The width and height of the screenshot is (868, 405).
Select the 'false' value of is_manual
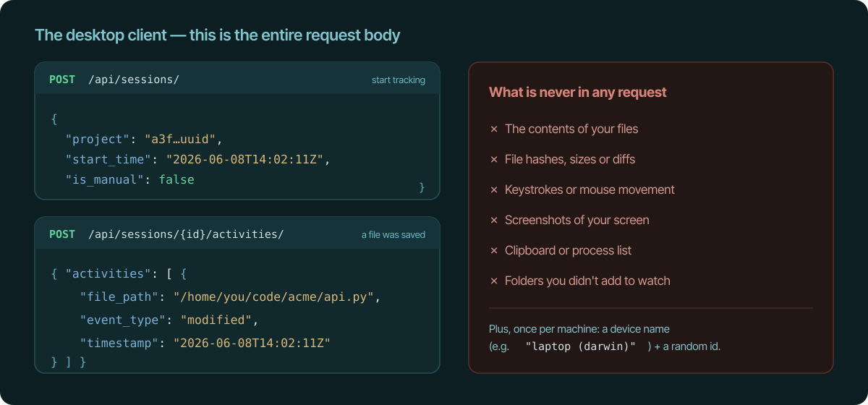176,179
